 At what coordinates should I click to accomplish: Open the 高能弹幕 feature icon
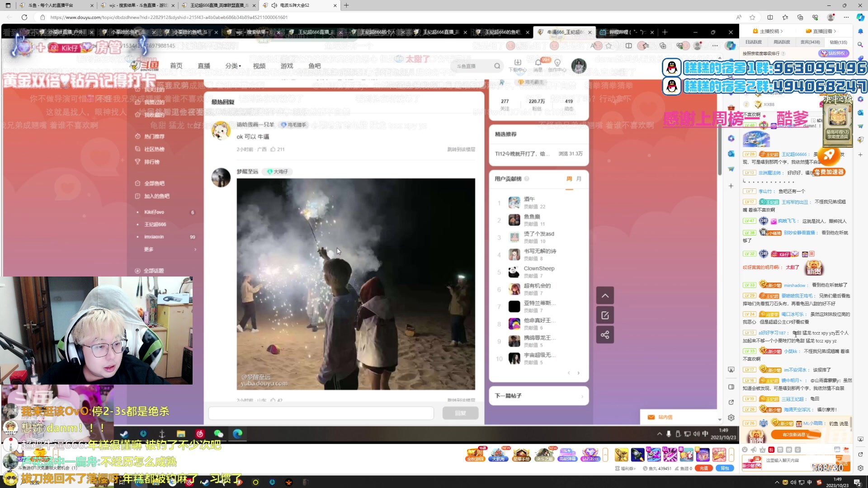pyautogui.click(x=567, y=454)
